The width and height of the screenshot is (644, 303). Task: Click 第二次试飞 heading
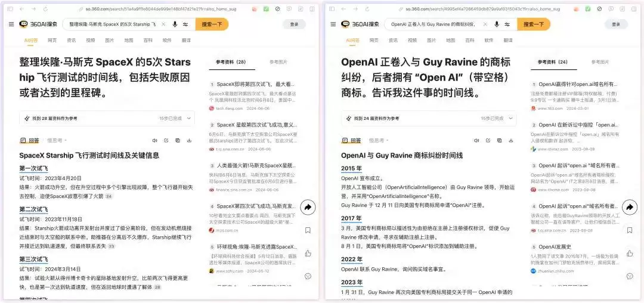33,209
